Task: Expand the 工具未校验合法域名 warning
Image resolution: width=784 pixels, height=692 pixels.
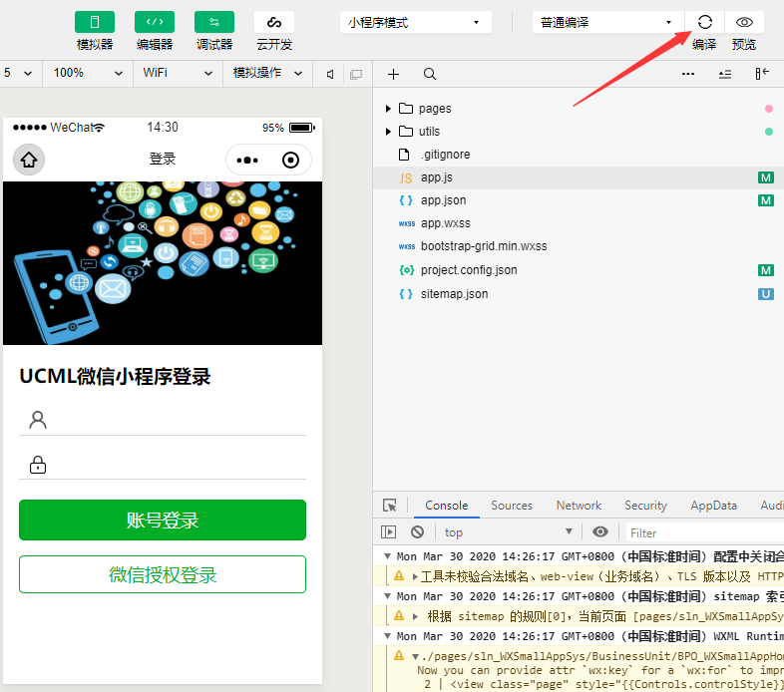Action: [x=415, y=577]
